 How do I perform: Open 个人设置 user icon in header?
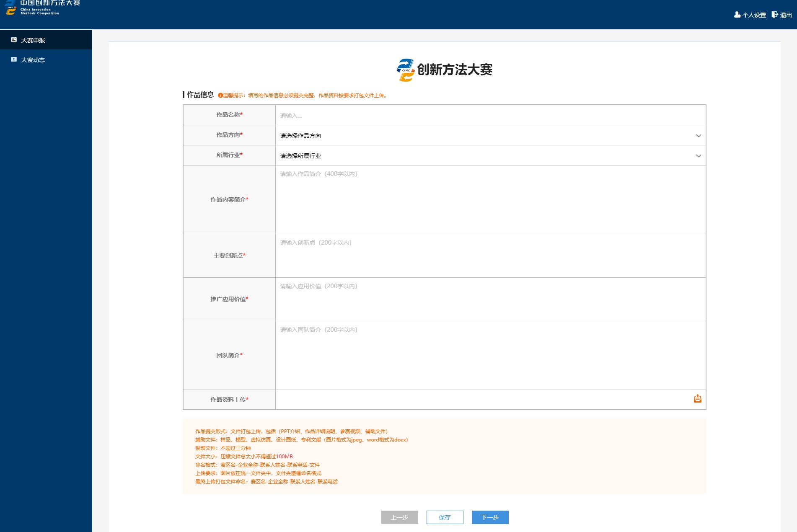point(737,15)
